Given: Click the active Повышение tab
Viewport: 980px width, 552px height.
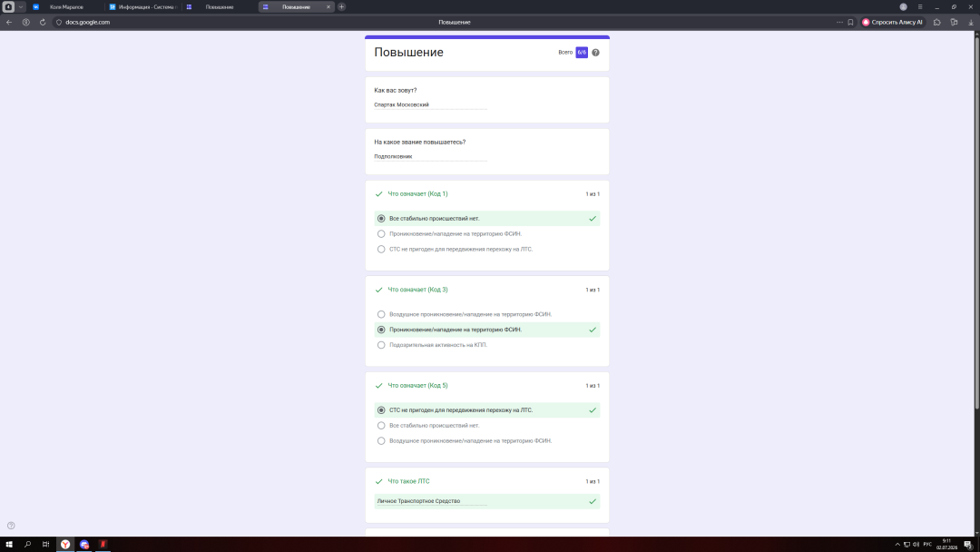Looking at the screenshot, I should [x=296, y=7].
